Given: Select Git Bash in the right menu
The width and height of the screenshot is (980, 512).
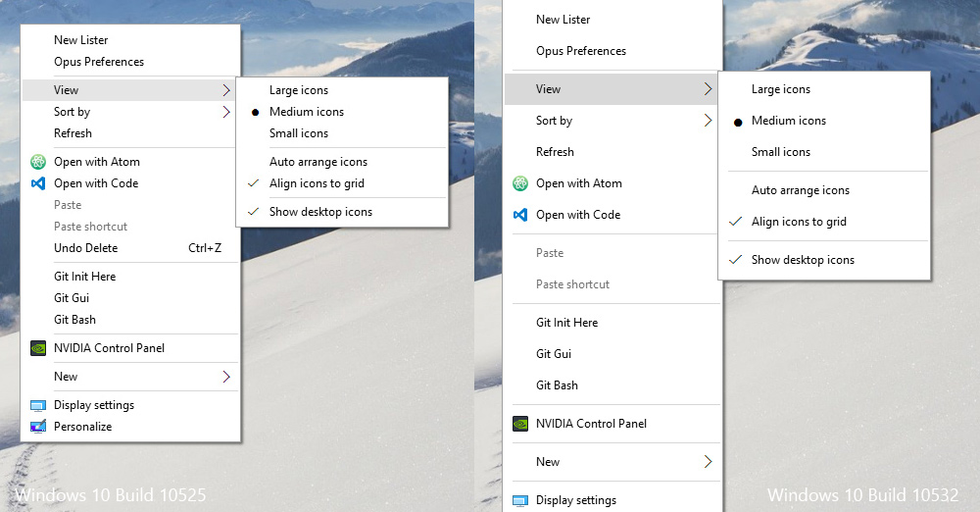Looking at the screenshot, I should [x=557, y=385].
